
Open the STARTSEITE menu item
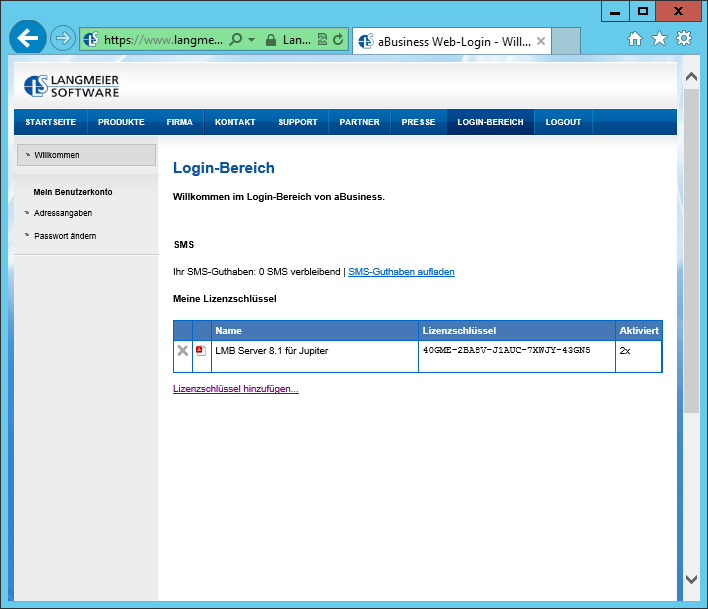coord(51,122)
